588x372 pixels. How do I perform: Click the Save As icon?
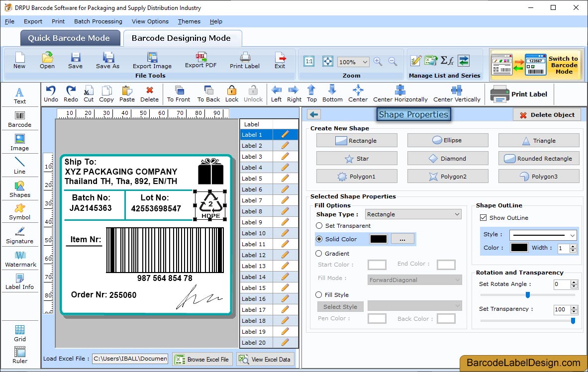click(107, 61)
